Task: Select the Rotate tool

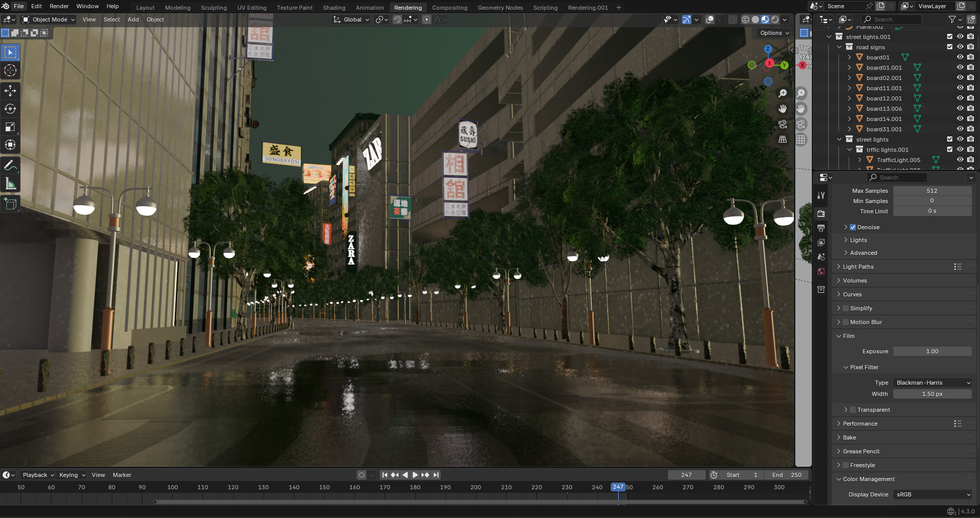Action: (x=10, y=109)
